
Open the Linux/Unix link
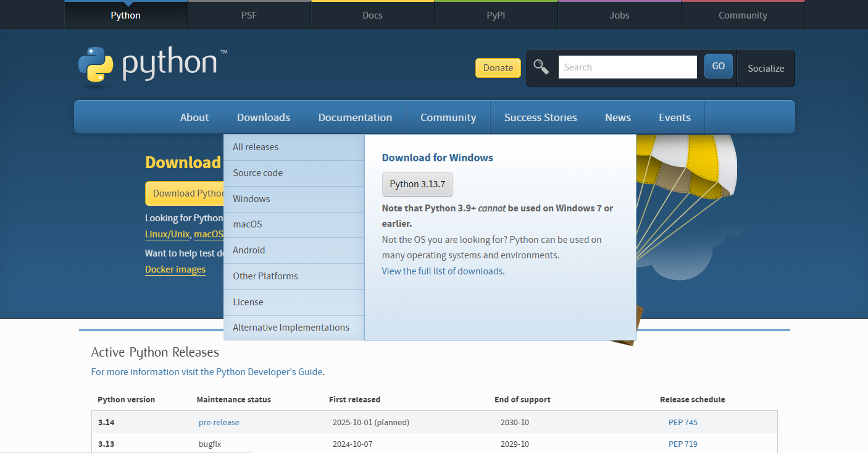168,234
